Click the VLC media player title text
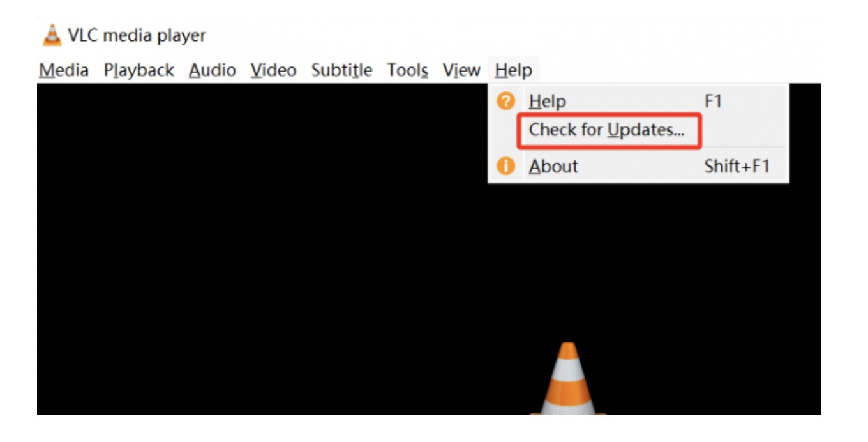The width and height of the screenshot is (868, 442). coord(137,36)
